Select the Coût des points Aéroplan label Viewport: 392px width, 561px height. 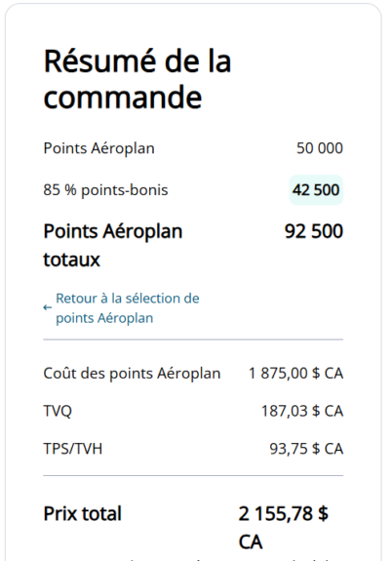pos(132,374)
